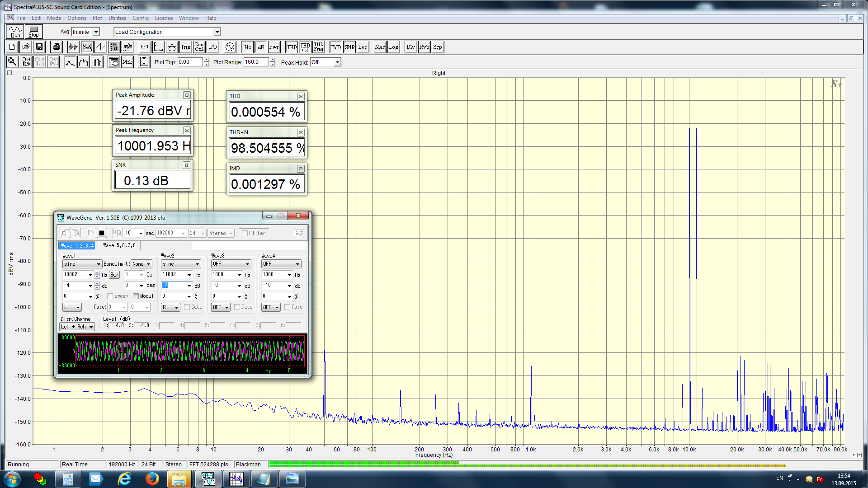Click the signal generator sine icon
The width and height of the screenshot is (868, 488).
point(230,47)
